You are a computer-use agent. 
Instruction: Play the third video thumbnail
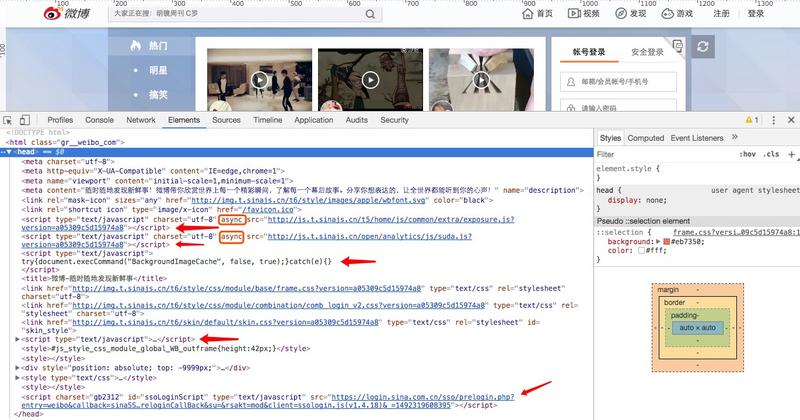[x=481, y=80]
